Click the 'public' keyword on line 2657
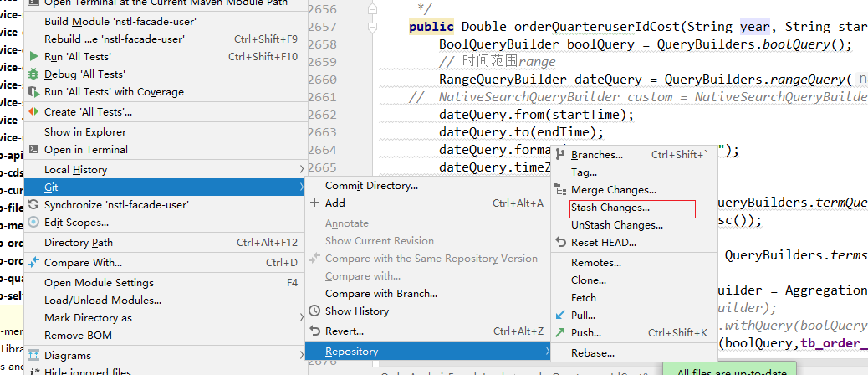The width and height of the screenshot is (868, 375). click(431, 27)
